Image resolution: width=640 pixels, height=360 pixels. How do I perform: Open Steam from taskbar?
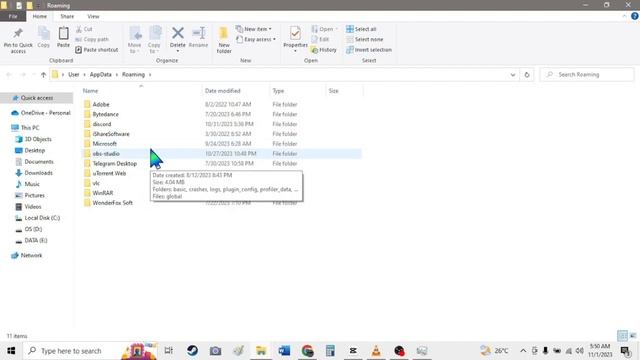(x=192, y=351)
